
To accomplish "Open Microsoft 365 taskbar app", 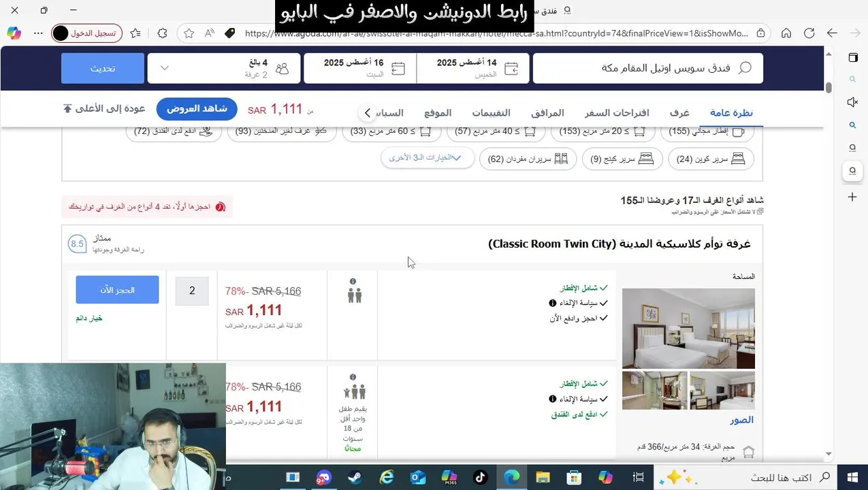I will [449, 477].
